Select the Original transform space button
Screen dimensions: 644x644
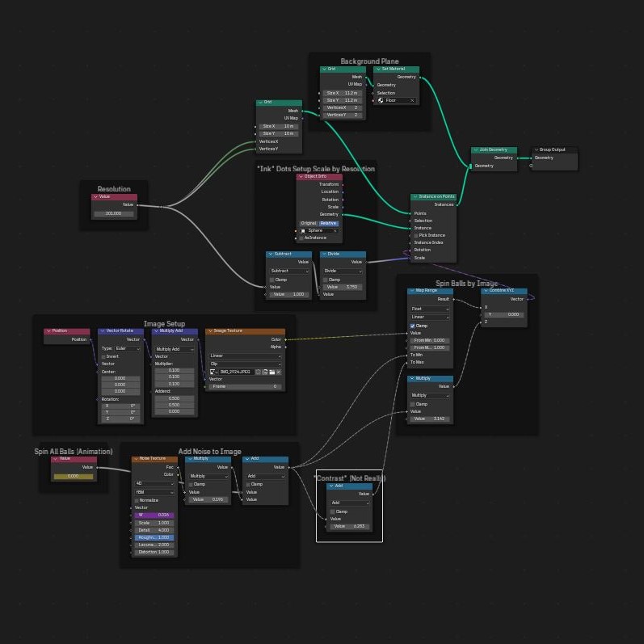pos(309,223)
